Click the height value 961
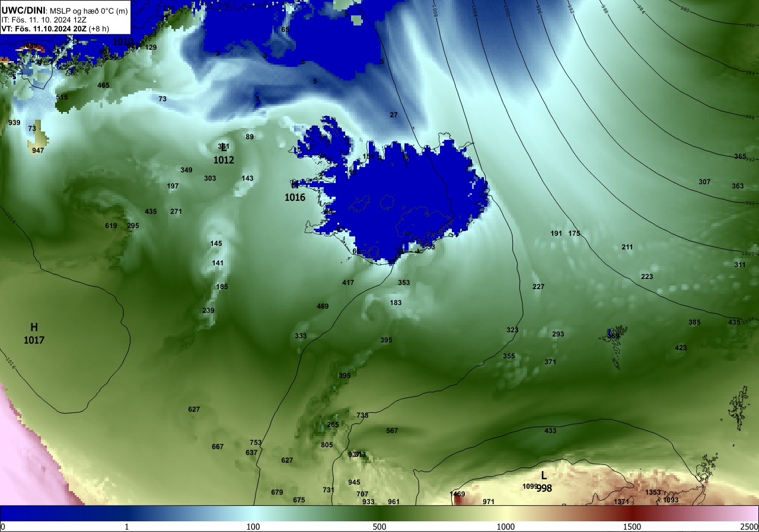 tap(394, 502)
